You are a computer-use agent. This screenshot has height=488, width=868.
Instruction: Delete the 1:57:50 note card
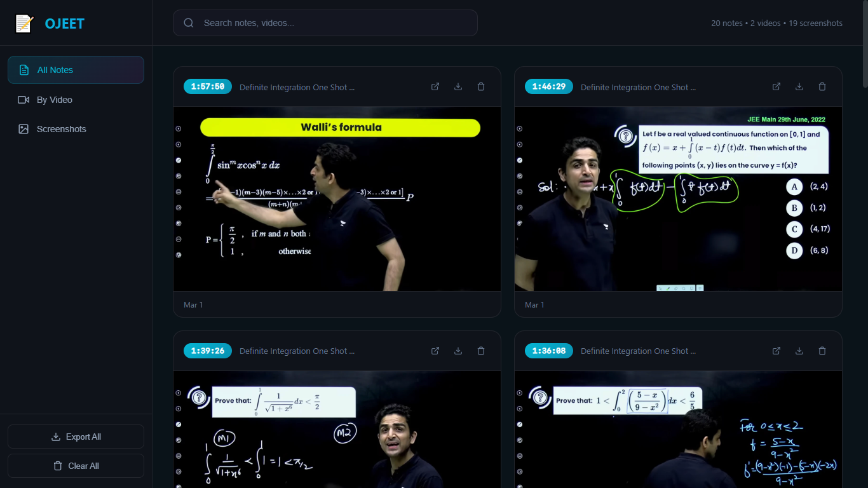[481, 86]
